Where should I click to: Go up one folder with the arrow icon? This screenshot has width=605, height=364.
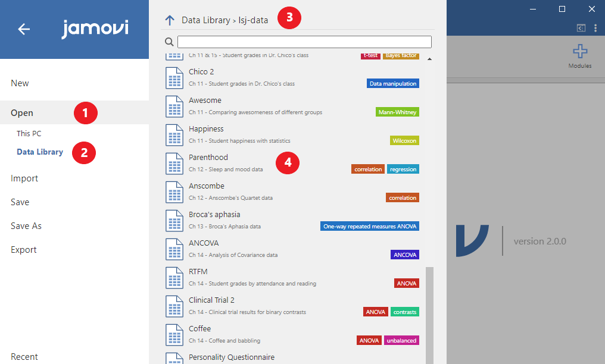[170, 20]
